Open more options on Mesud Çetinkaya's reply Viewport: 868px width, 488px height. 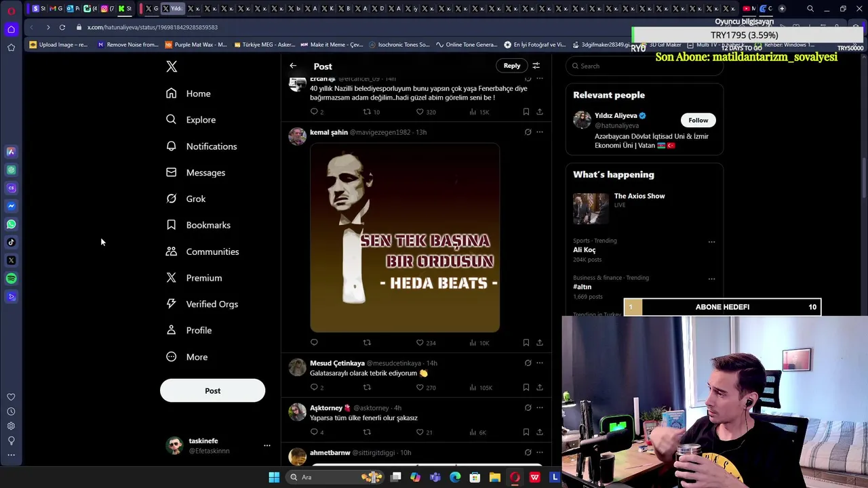(x=540, y=363)
